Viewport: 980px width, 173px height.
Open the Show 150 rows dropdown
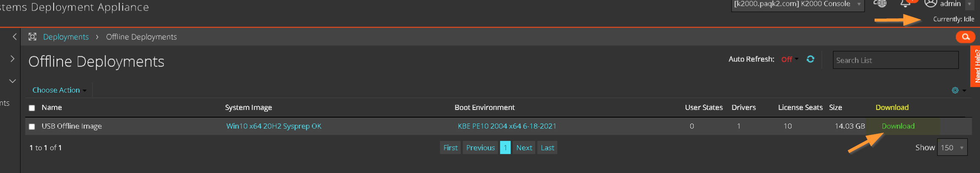click(x=952, y=148)
